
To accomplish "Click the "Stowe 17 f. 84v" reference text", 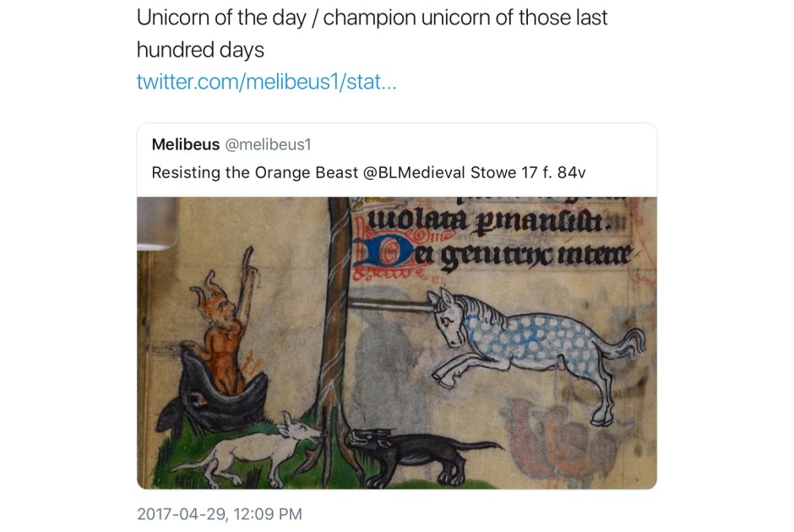I will coord(528,172).
